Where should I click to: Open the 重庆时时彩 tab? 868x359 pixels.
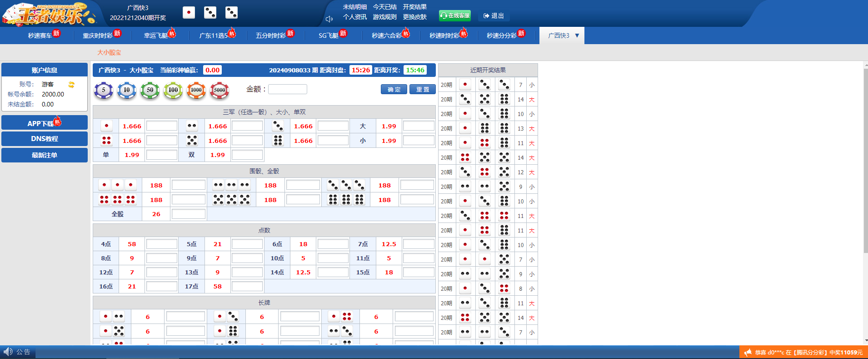[98, 35]
